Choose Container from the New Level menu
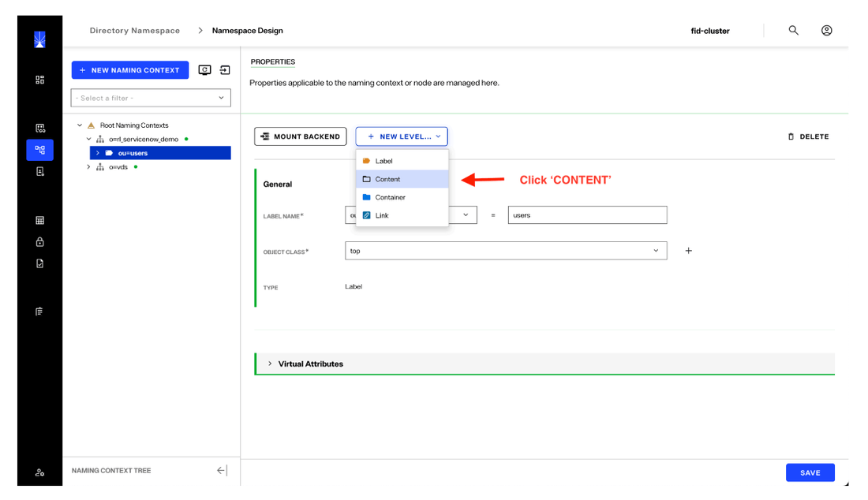Screen dimensions: 868x500 (402, 197)
